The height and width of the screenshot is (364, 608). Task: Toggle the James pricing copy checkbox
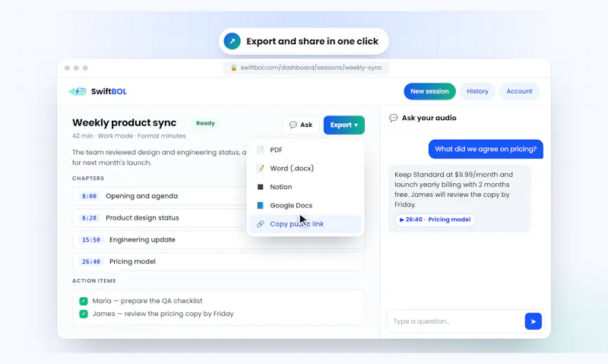[x=84, y=314]
